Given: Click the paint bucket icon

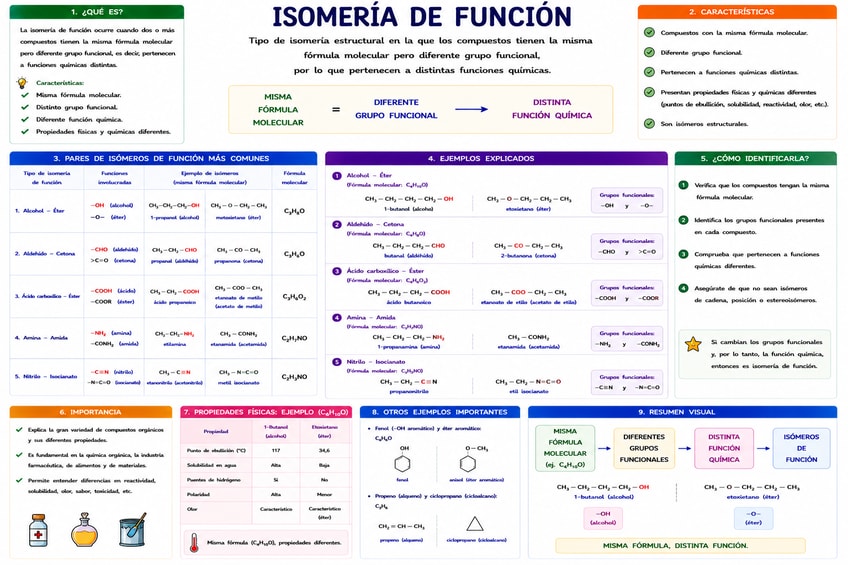Looking at the screenshot, I should tap(132, 529).
